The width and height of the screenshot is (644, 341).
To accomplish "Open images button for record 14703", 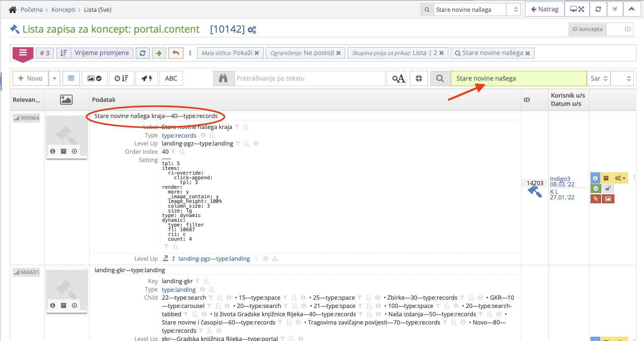I will tap(608, 199).
